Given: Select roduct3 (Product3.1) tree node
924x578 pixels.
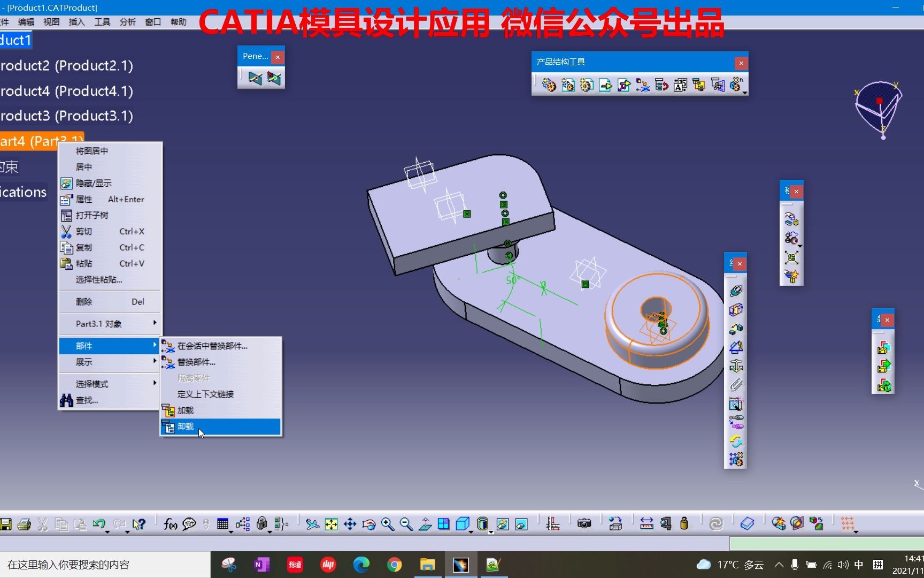Looking at the screenshot, I should click(x=66, y=116).
